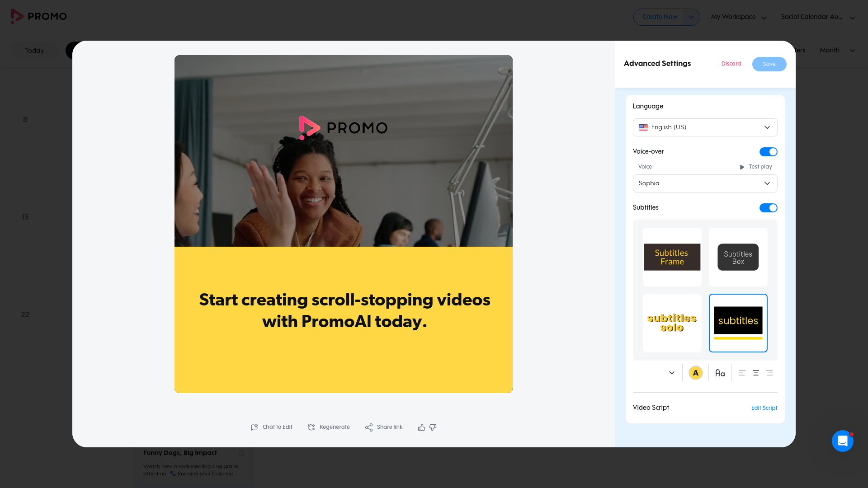868x488 pixels.
Task: Click the info icon on Funny Dogs card
Action: pos(241,453)
